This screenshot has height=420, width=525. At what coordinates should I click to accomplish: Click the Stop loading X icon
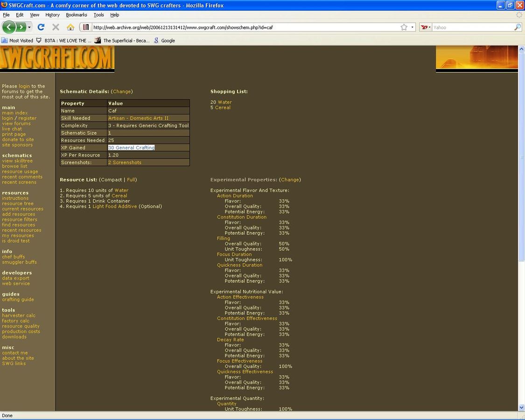(56, 27)
